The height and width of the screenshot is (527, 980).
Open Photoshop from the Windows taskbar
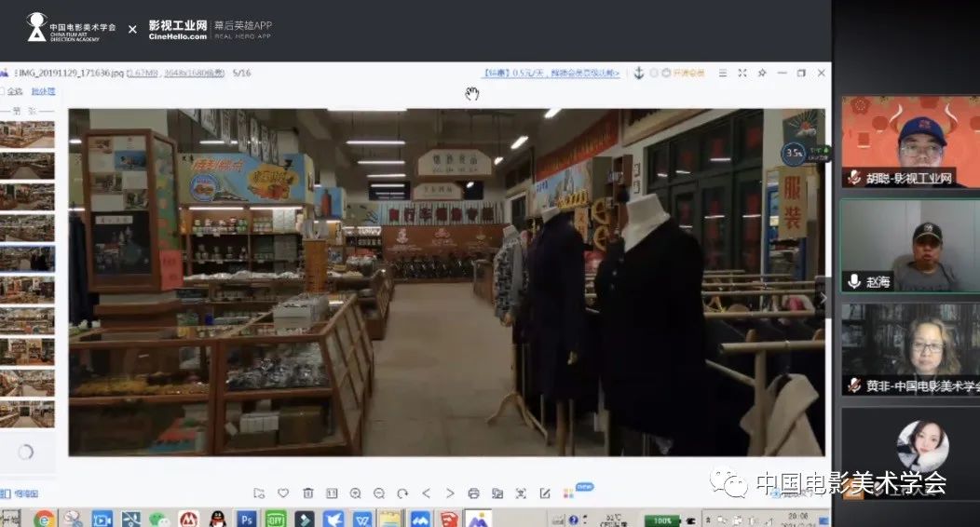[x=247, y=519]
